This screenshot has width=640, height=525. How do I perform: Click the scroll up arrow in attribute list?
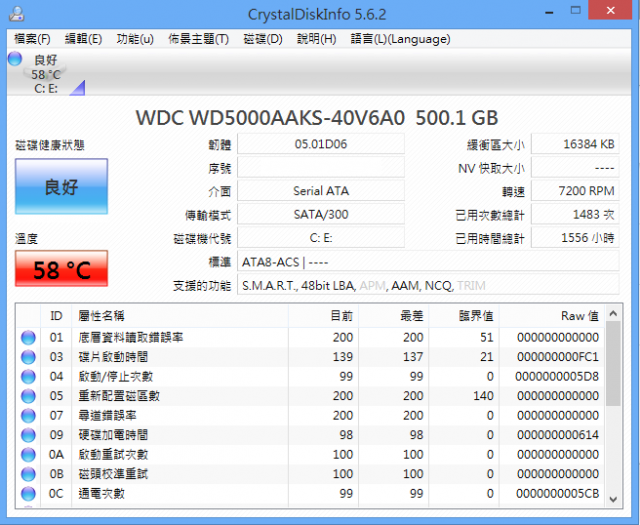613,314
